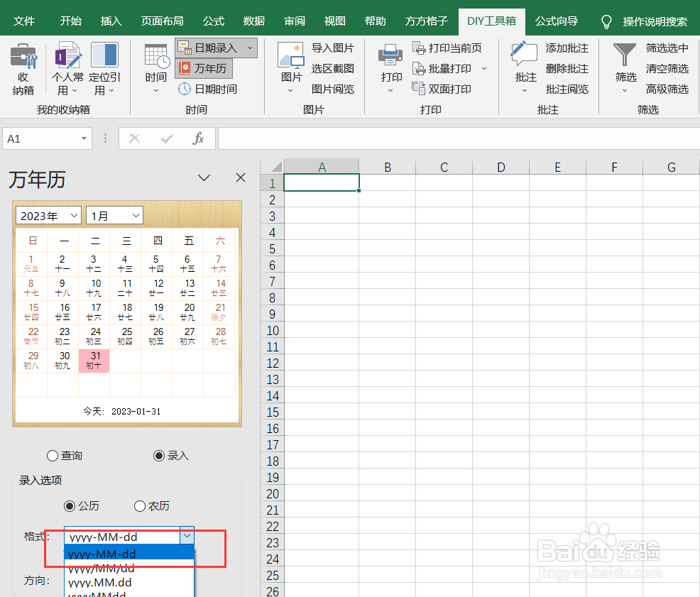Select the 查询 radio button

click(53, 456)
